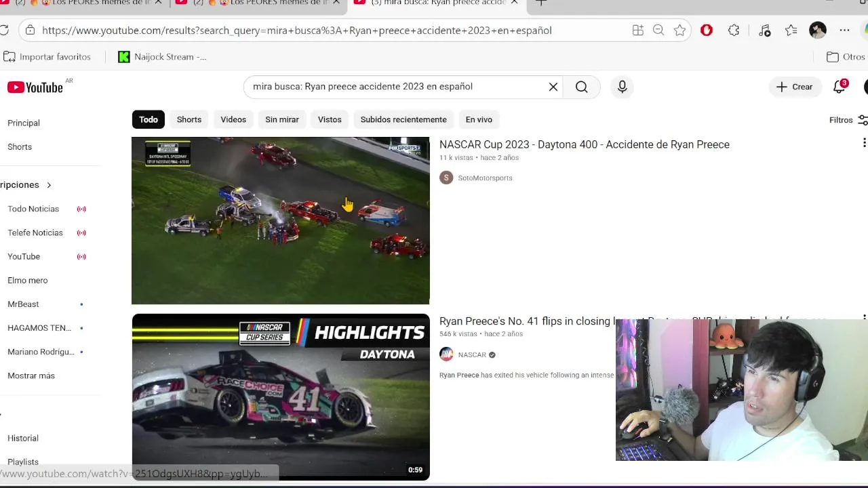Screen dimensions: 868x488
Task: Add page to favorites with star icon
Action: coord(679,30)
